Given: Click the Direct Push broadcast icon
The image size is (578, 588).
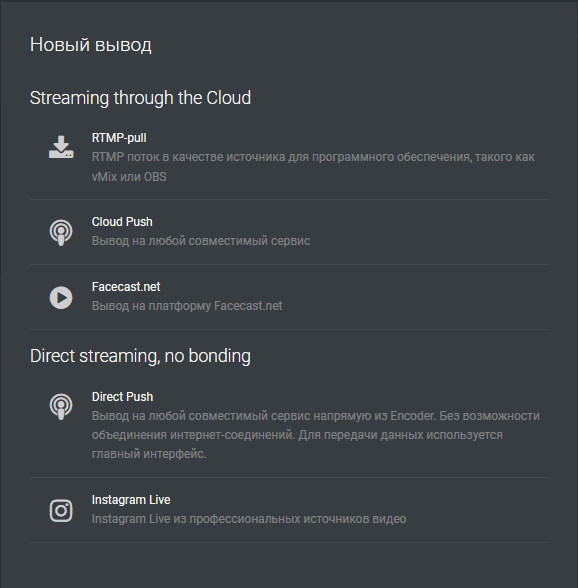Looking at the screenshot, I should pos(61,407).
